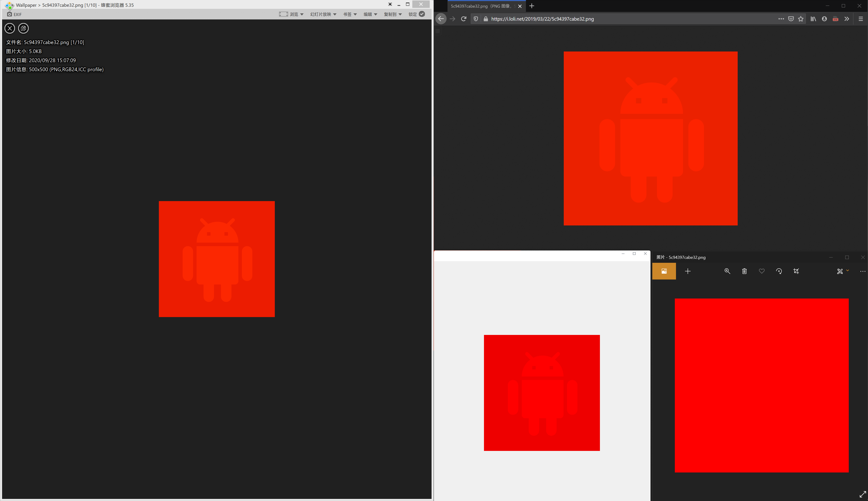Close the white viewer window
The height and width of the screenshot is (501, 868).
[x=645, y=254]
